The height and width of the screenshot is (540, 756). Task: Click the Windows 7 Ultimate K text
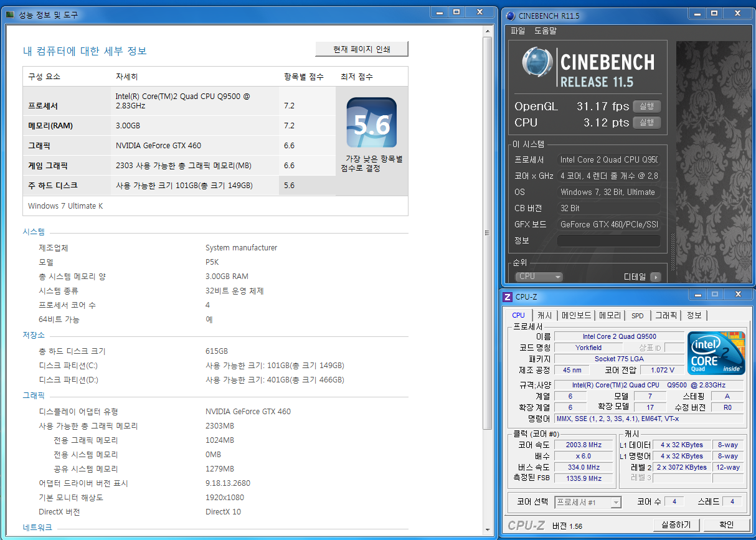(65, 206)
